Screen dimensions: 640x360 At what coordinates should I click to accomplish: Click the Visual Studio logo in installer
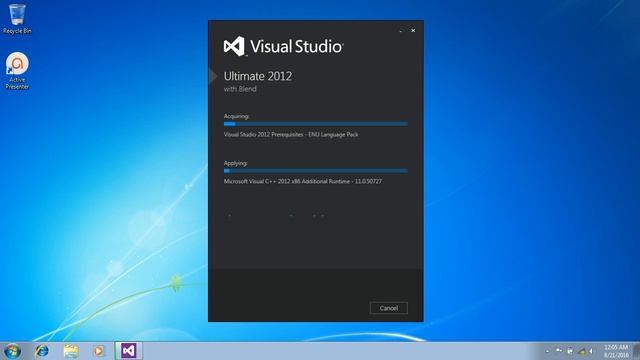click(284, 46)
